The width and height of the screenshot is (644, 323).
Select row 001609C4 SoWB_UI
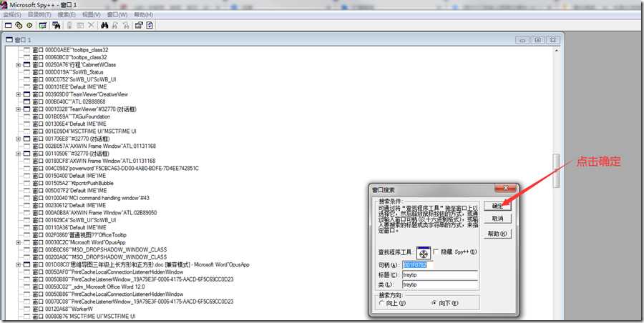tap(74, 220)
